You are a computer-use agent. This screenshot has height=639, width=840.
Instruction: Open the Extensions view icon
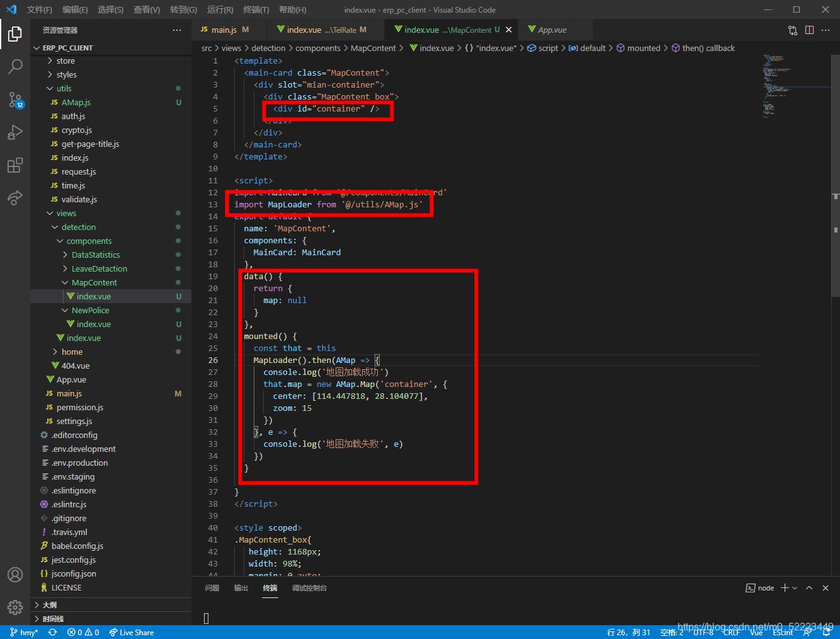point(15,166)
